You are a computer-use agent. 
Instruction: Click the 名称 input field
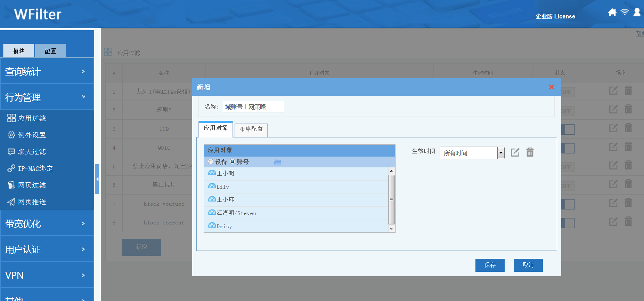click(x=253, y=107)
